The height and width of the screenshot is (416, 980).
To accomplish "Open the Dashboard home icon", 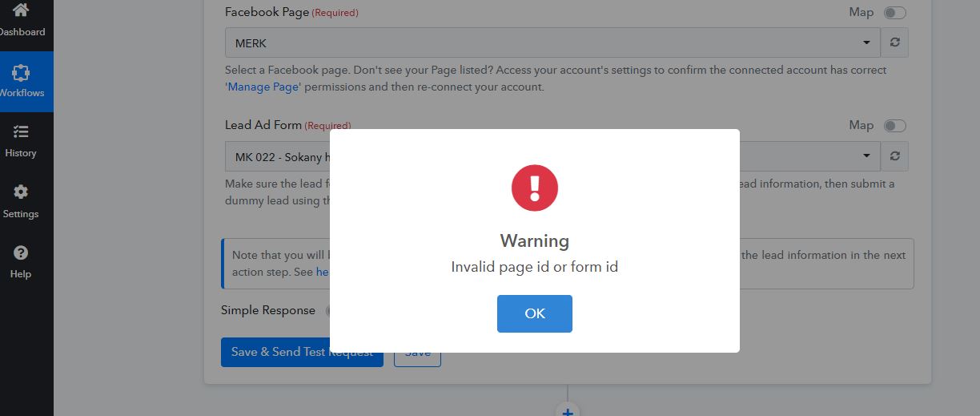I will (21, 10).
